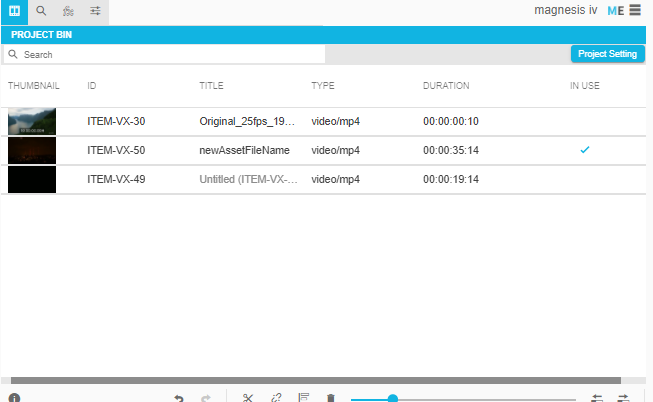
Task: Click the magnifier icon in Search box
Action: click(13, 55)
